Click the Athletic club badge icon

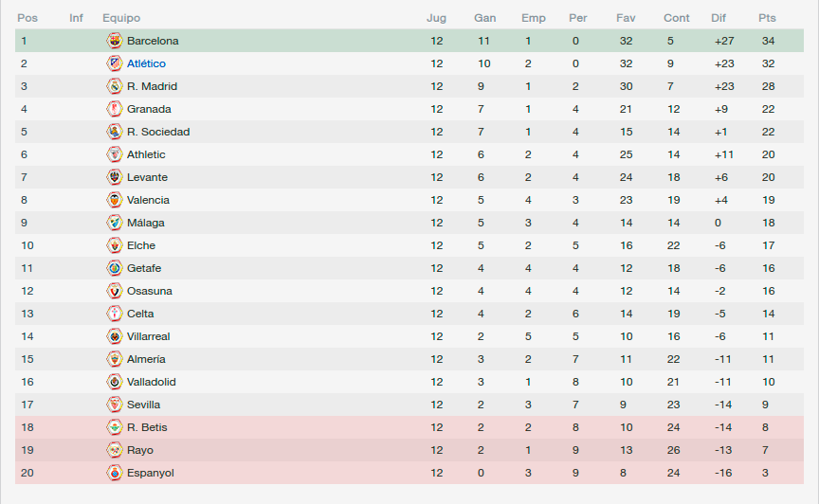click(115, 154)
